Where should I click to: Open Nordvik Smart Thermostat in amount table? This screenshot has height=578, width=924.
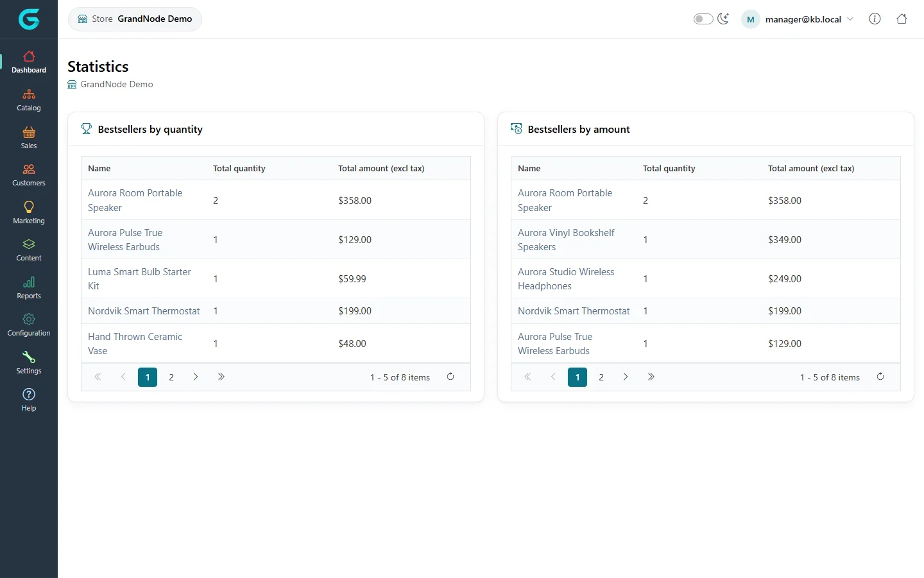574,311
